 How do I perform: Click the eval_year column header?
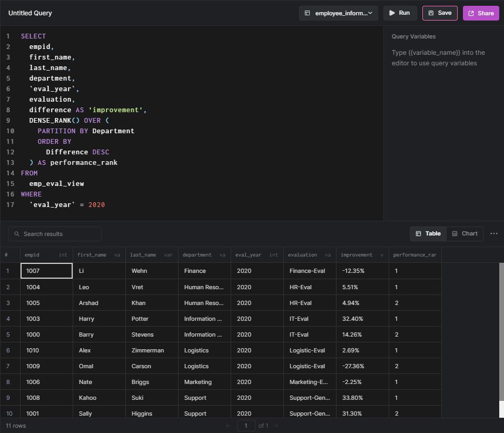coord(257,255)
